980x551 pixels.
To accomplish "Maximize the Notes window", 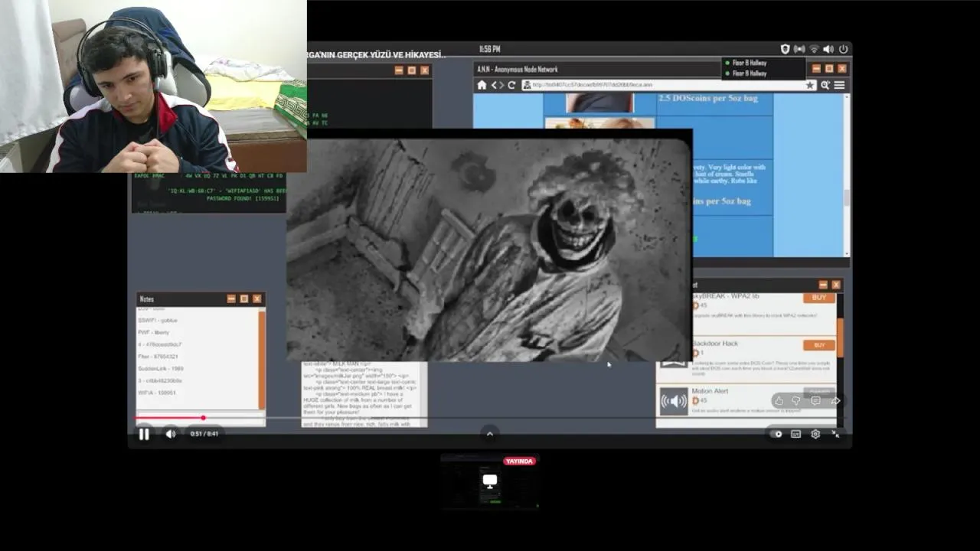I will coord(244,298).
